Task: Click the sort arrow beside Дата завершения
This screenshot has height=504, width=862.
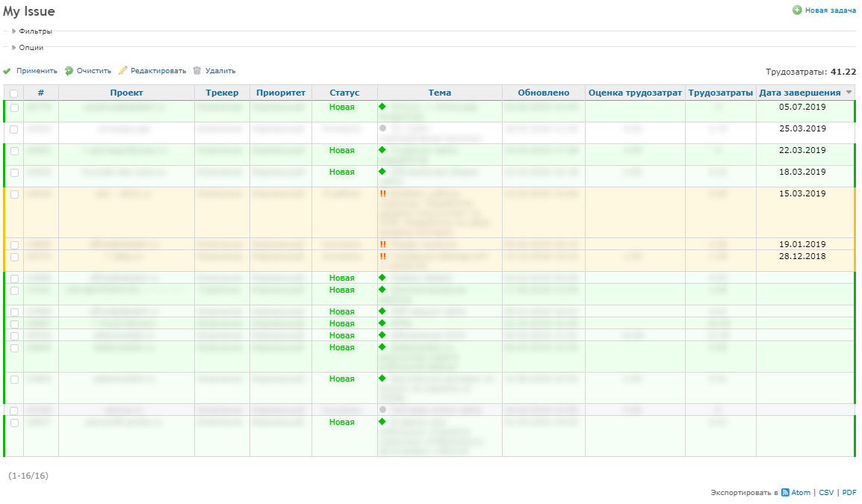Action: [x=849, y=93]
